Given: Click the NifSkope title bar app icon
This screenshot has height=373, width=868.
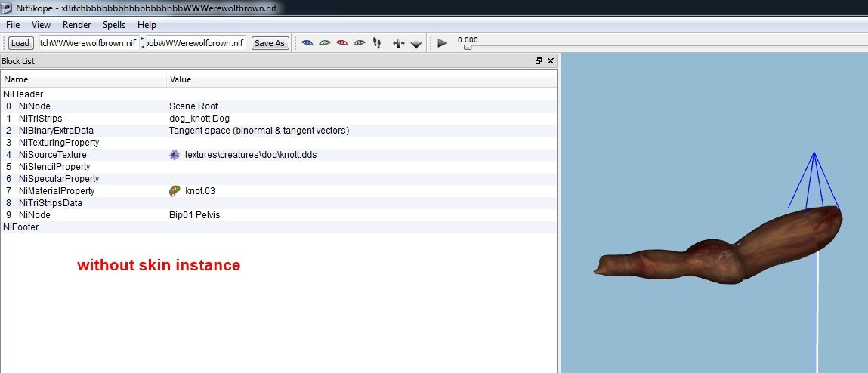Looking at the screenshot, I should pyautogui.click(x=7, y=8).
